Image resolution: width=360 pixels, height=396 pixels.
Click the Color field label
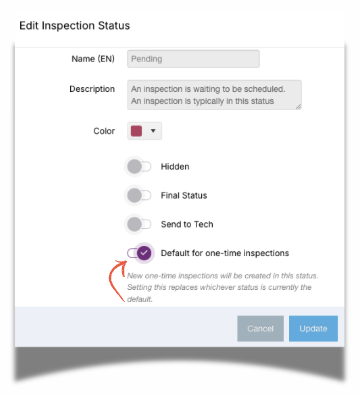click(104, 131)
